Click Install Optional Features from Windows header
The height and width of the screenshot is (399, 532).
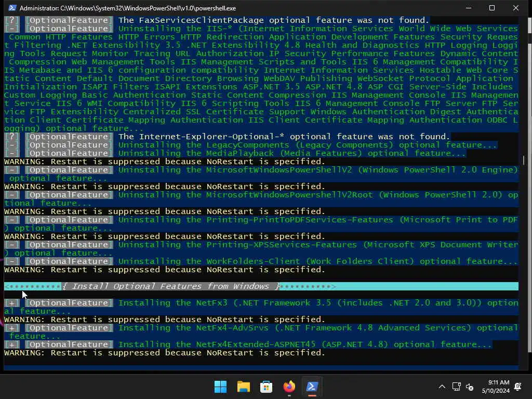click(170, 286)
